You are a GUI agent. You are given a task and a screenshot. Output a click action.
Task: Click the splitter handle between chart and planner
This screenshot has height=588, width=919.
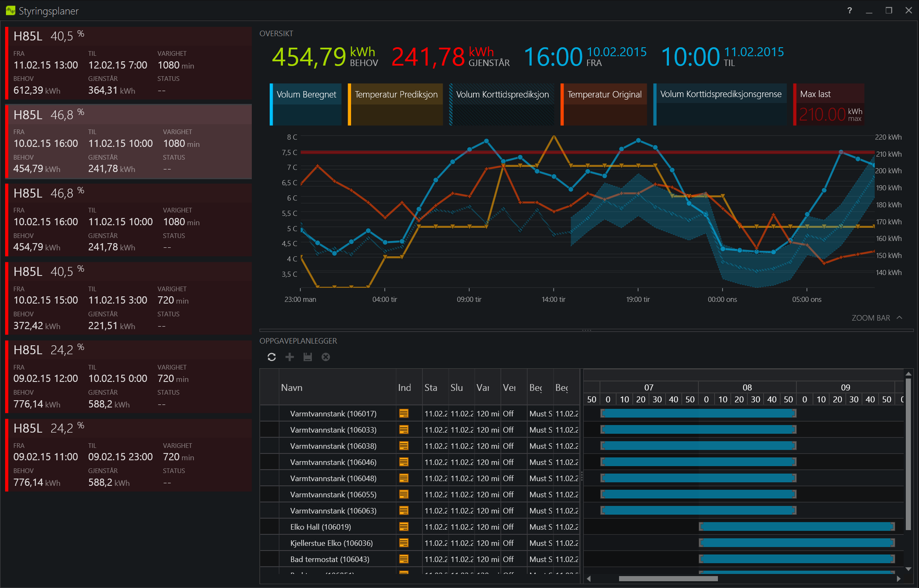pos(587,330)
